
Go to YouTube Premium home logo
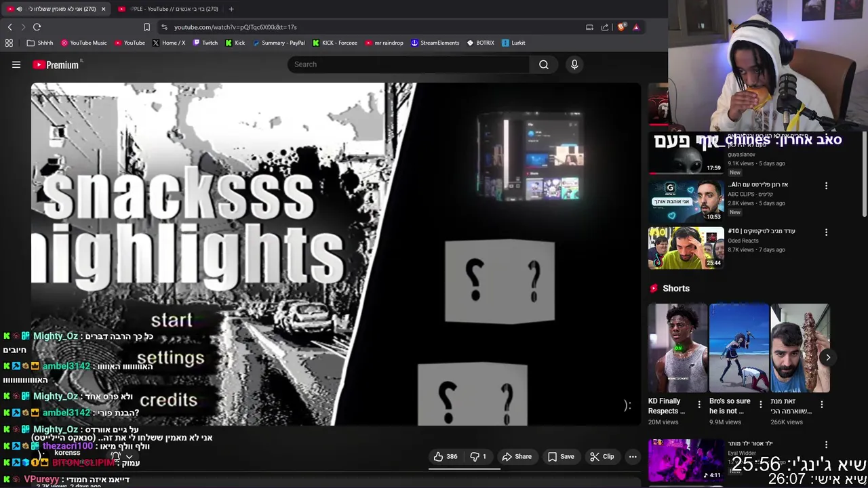tap(56, 64)
